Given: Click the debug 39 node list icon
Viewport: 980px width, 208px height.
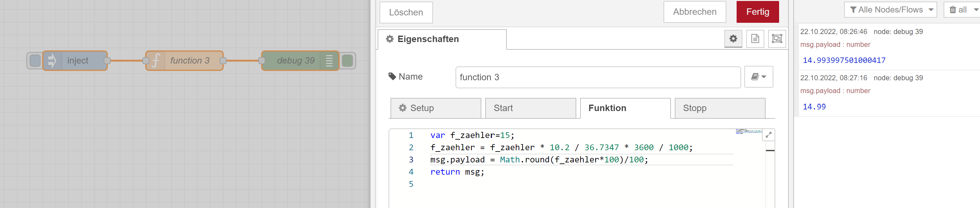Looking at the screenshot, I should (x=329, y=61).
